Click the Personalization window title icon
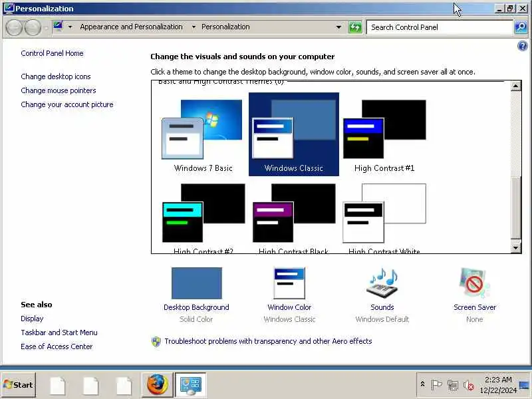 (9, 8)
